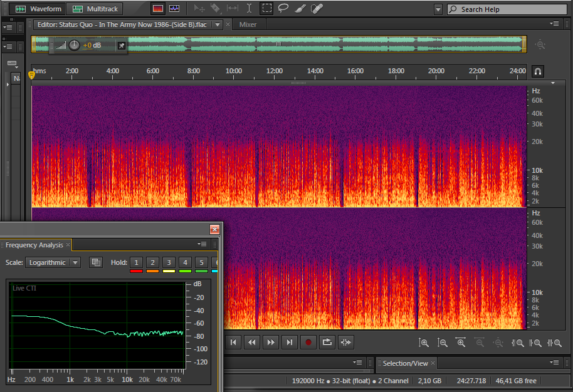This screenshot has width=573, height=392.
Task: Click the zoom navigator icon beside the overview
Action: [540, 44]
